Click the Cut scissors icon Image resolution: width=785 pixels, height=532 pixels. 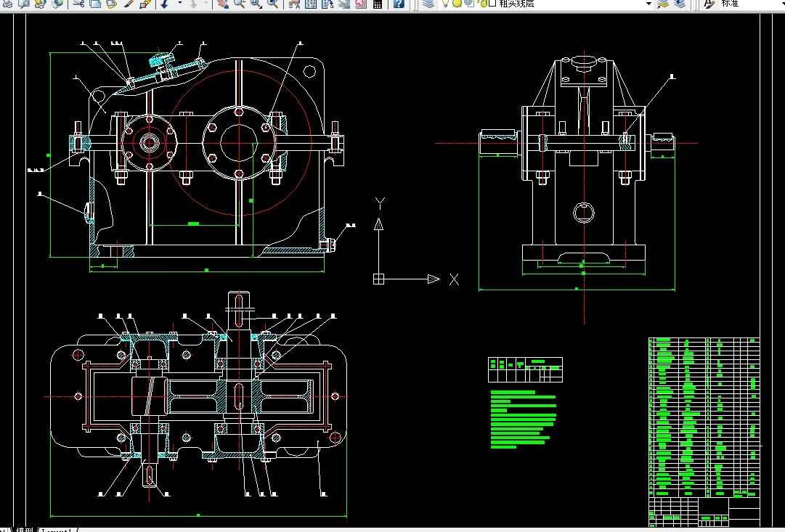pyautogui.click(x=78, y=4)
